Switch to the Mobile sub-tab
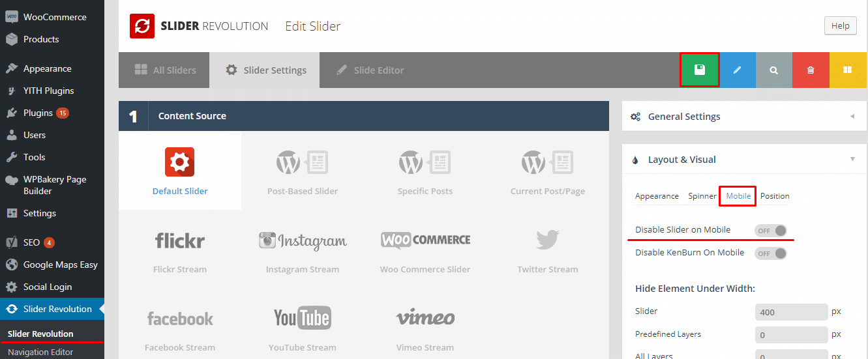The image size is (868, 359). pyautogui.click(x=738, y=196)
